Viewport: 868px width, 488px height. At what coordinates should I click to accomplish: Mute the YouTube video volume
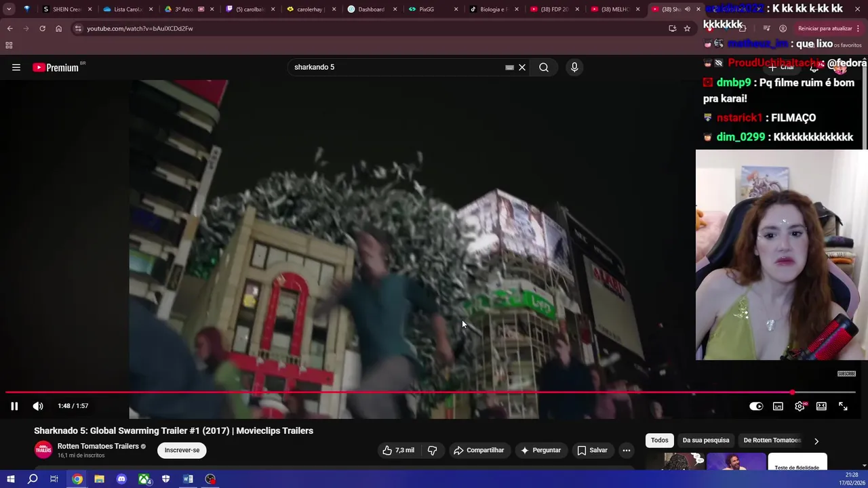click(38, 406)
